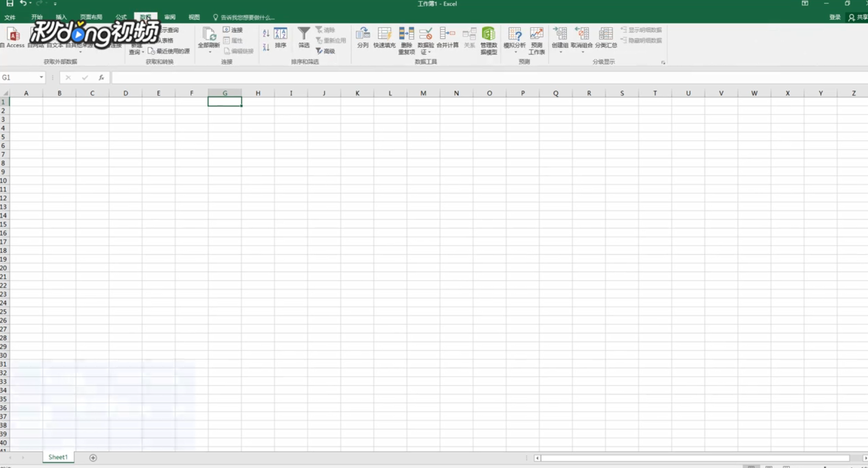Import data from Access
The image size is (868, 468).
point(14,37)
